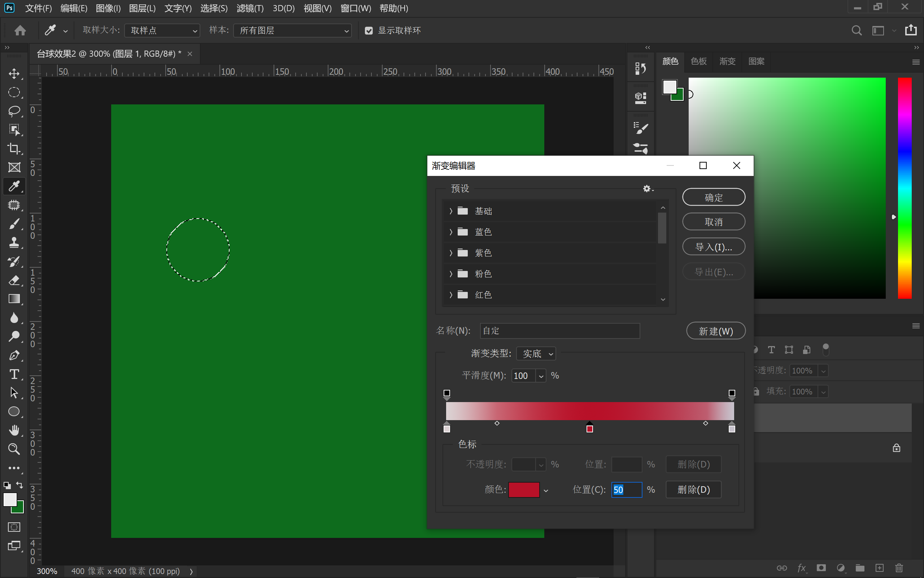924x578 pixels.
Task: Click 确定 in gradient editor
Action: (x=714, y=197)
